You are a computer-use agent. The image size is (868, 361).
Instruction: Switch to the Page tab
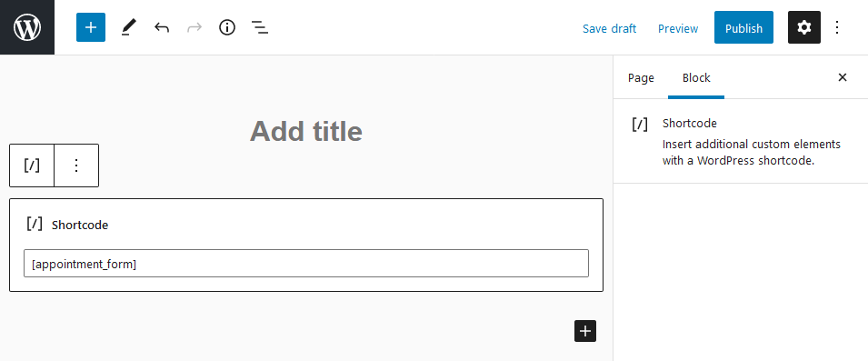coord(641,78)
